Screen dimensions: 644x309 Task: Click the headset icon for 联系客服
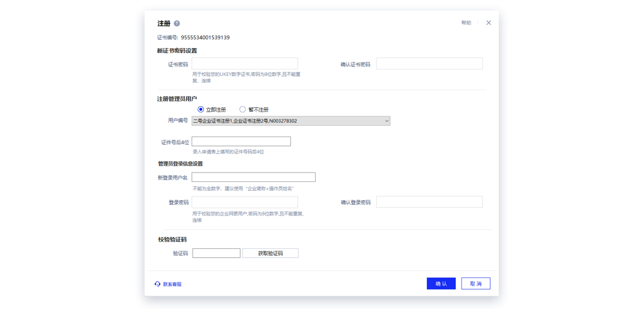tap(157, 284)
